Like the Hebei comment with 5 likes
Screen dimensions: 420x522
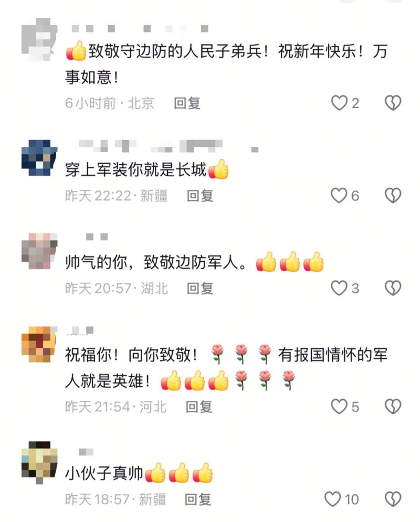[x=339, y=407]
